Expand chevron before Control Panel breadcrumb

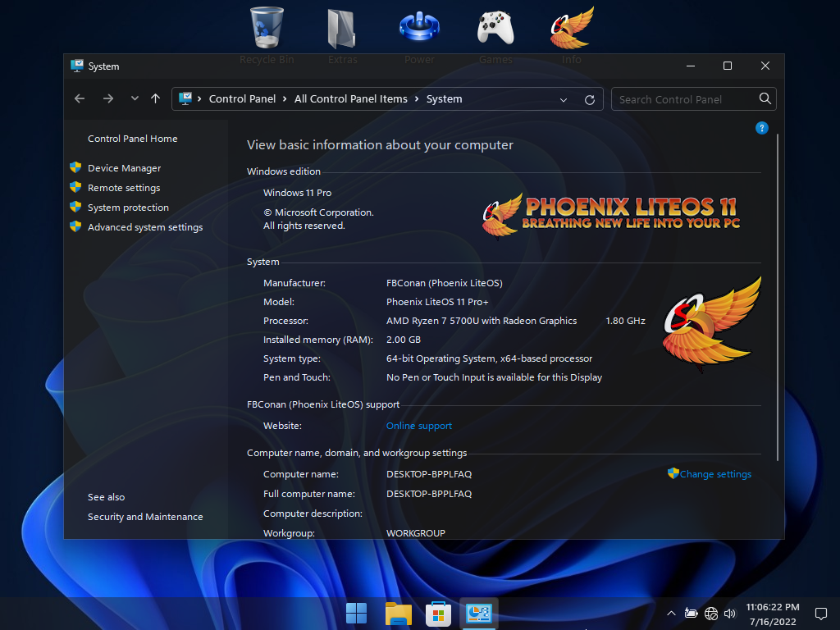coord(199,99)
